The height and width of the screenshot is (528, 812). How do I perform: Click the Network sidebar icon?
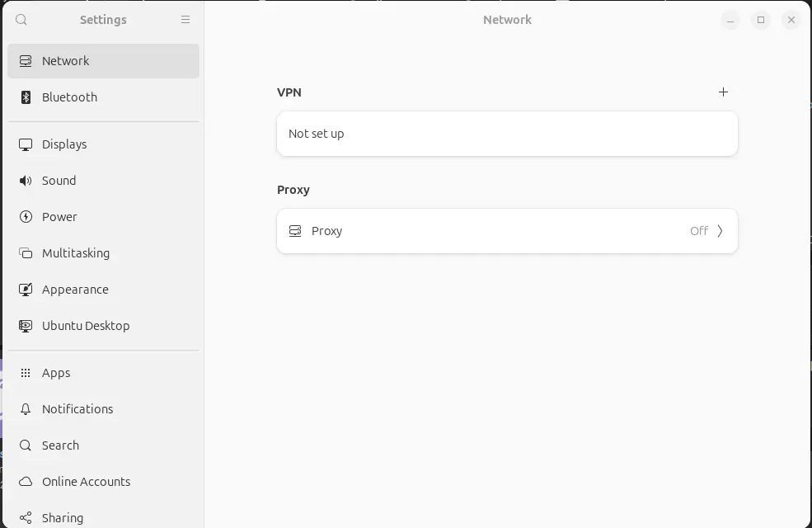(x=26, y=61)
